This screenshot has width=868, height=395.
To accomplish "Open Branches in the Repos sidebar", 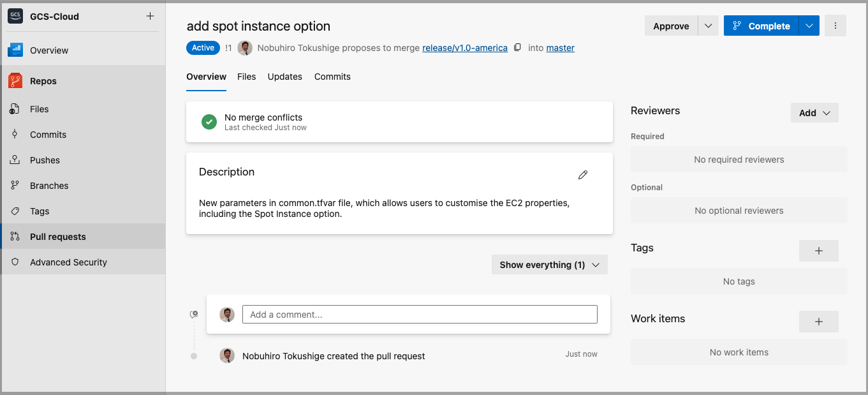I will [49, 186].
